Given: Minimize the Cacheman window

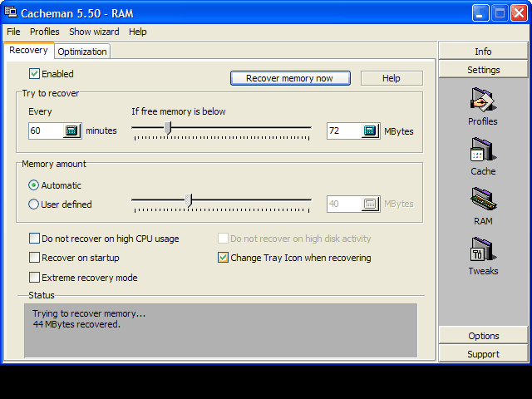Looking at the screenshot, I should [480, 13].
